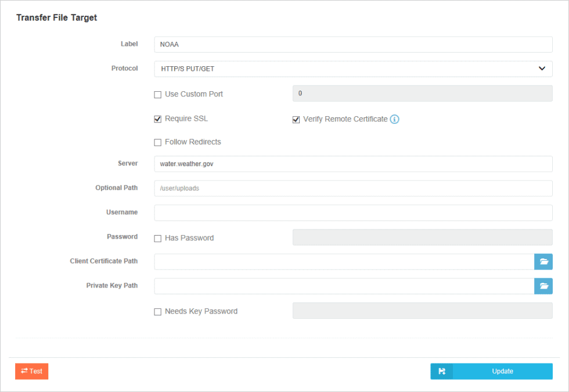Open file browser for Private Key Path

tap(543, 286)
